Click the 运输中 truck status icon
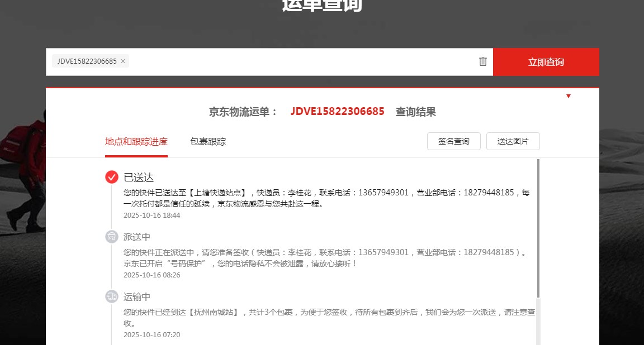Screen dimensions: 644x345 (x=112, y=296)
